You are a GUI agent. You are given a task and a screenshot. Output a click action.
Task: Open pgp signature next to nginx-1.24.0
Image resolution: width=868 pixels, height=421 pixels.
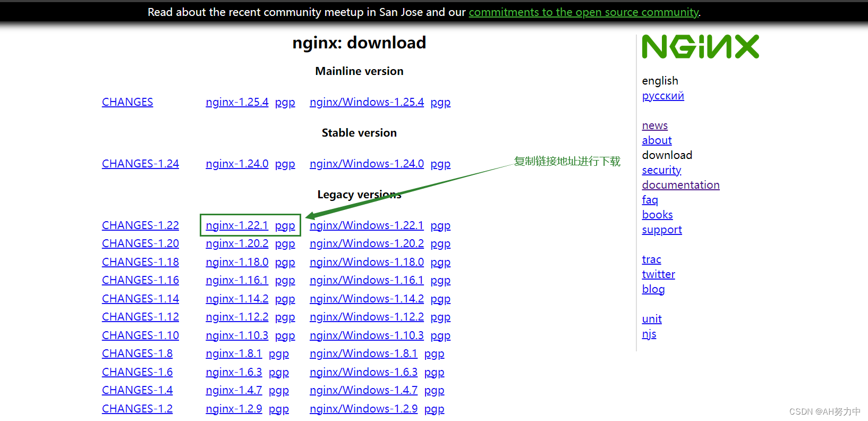coord(285,164)
